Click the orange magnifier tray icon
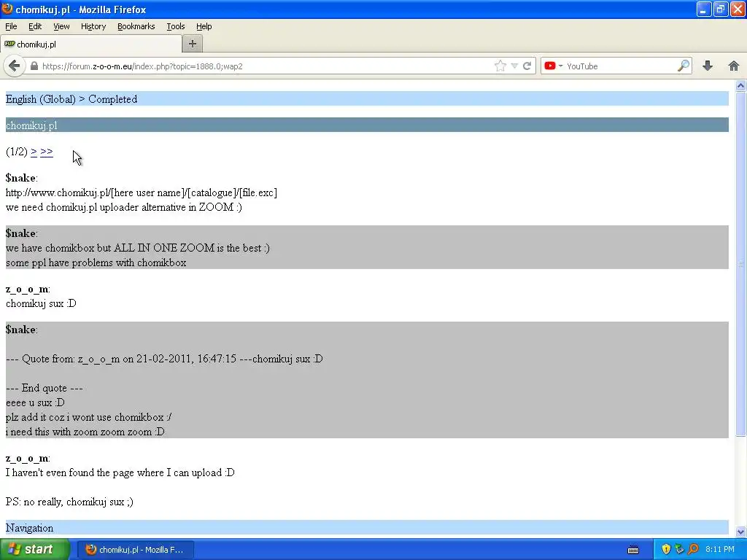 [693, 550]
